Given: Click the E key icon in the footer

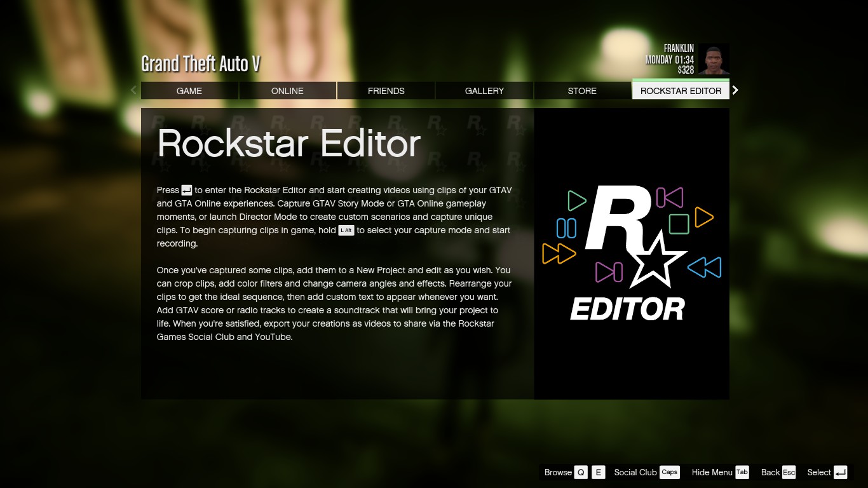Looking at the screenshot, I should [598, 472].
